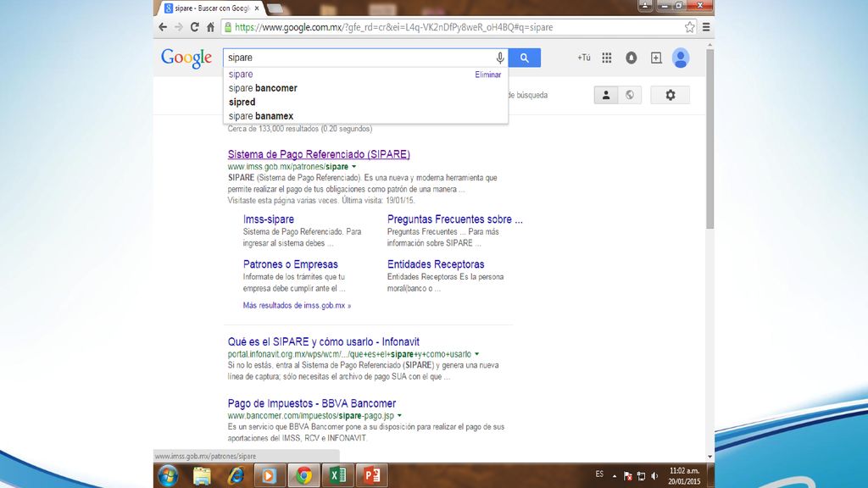This screenshot has width=868, height=488.
Task: Go forward with the browser forward arrow
Action: click(178, 27)
